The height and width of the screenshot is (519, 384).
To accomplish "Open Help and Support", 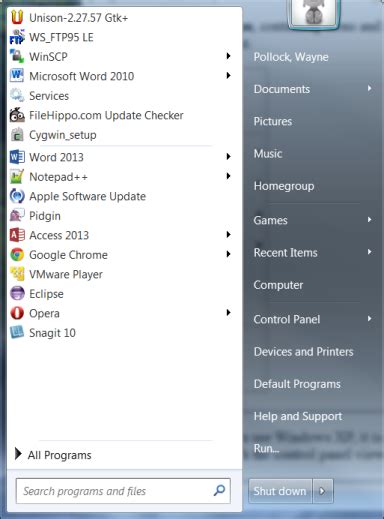I will pos(298,416).
